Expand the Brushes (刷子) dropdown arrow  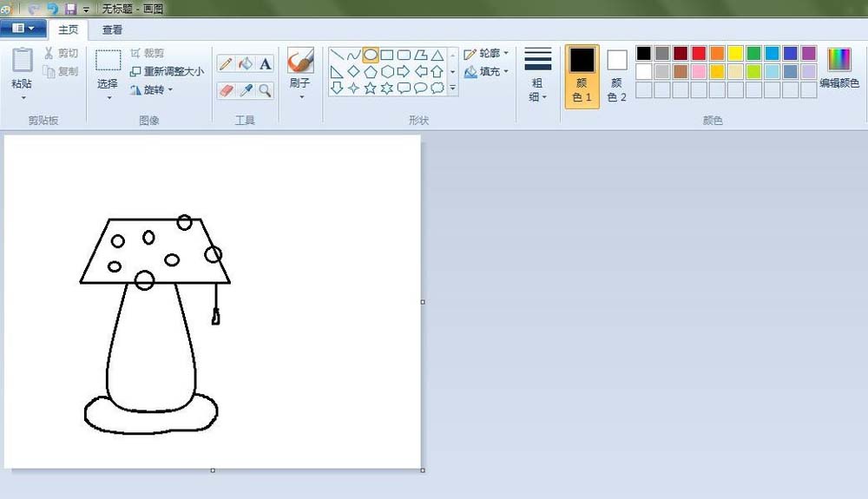[302, 97]
